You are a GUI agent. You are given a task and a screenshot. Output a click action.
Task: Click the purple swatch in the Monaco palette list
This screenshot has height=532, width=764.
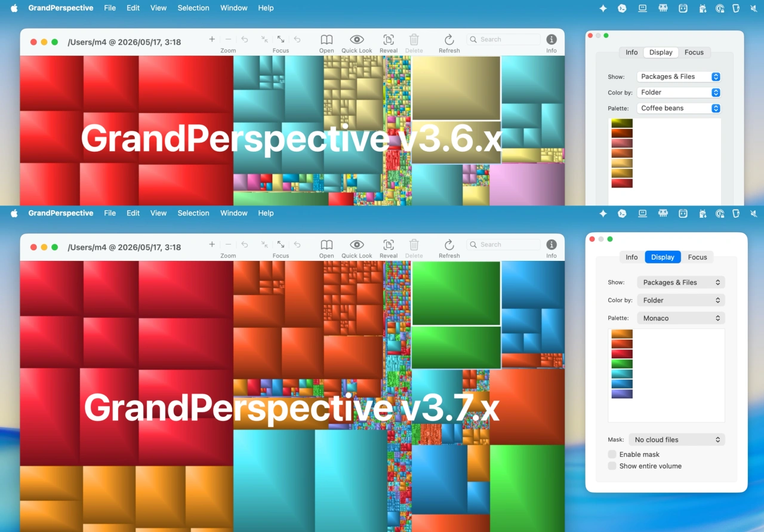point(622,394)
